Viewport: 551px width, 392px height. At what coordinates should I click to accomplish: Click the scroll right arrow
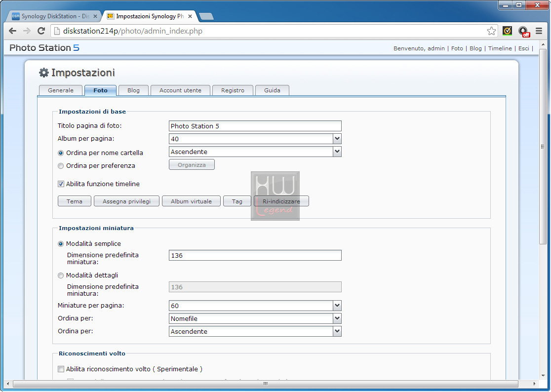click(x=534, y=384)
